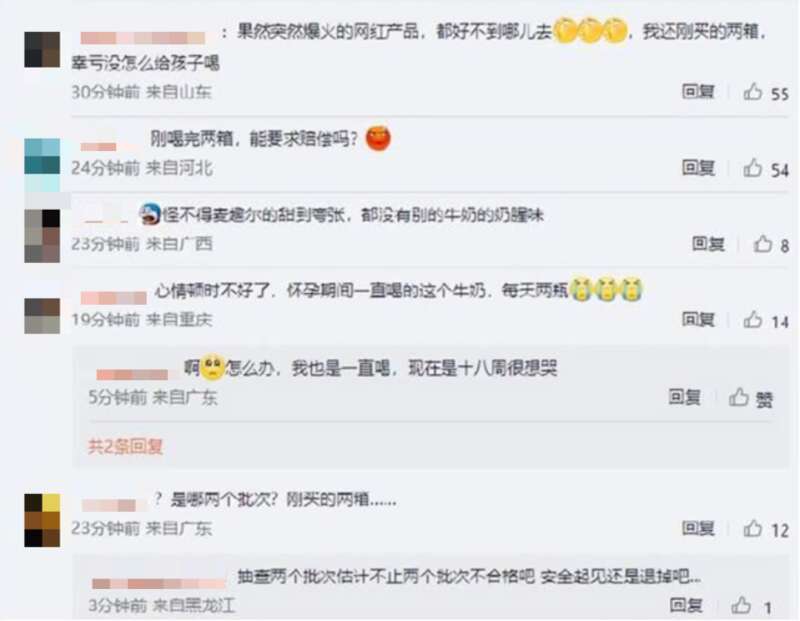Like the Chongqing comment with 14 likes
This screenshot has height=621, width=800.
[x=753, y=320]
